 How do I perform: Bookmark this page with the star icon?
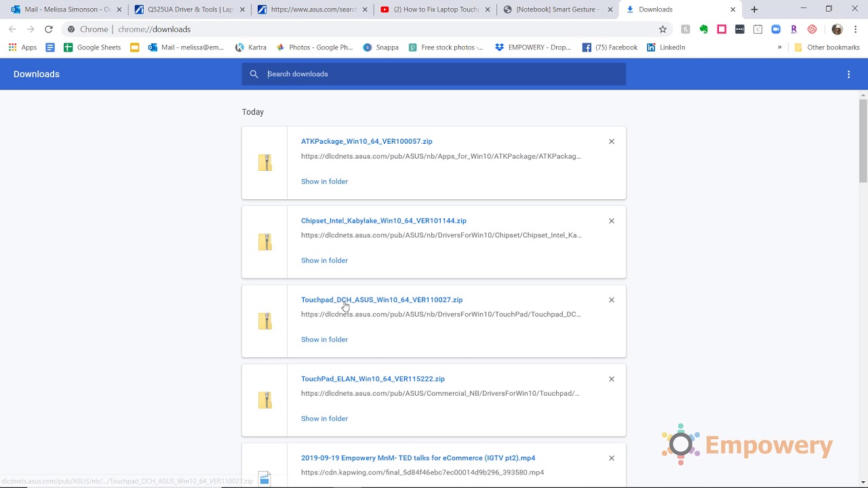pos(663,29)
